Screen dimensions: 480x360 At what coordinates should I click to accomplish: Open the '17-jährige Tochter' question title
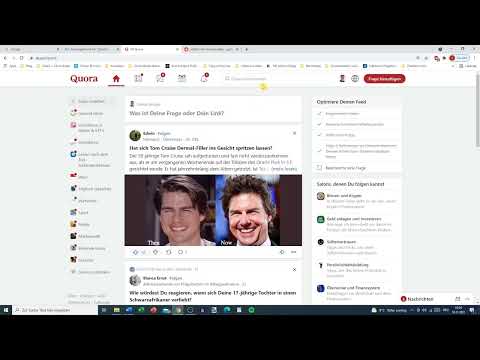[213, 296]
